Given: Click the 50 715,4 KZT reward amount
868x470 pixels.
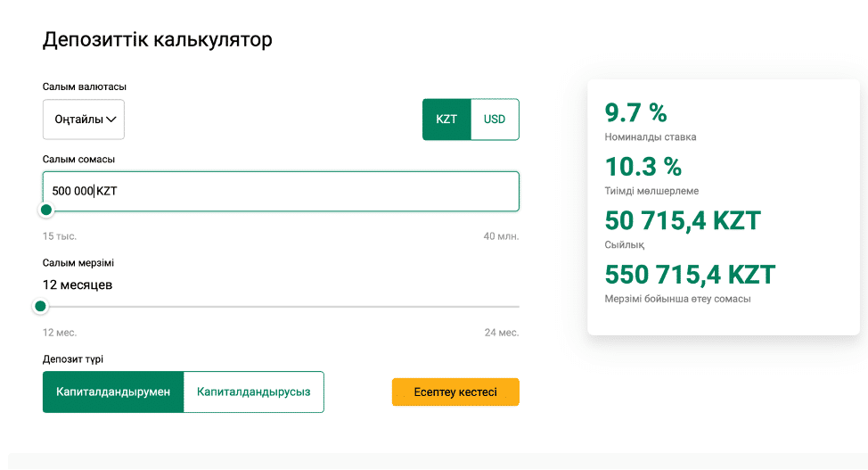Looking at the screenshot, I should (x=683, y=220).
